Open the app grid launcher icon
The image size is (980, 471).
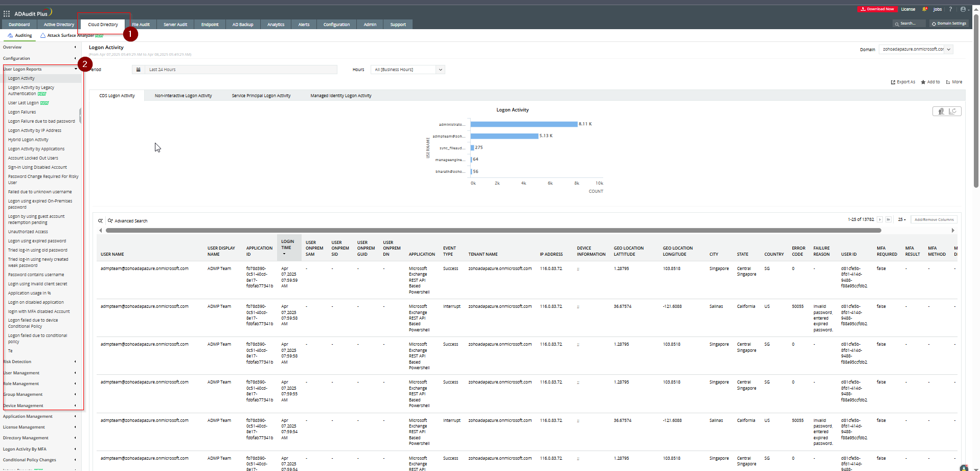[x=7, y=14]
